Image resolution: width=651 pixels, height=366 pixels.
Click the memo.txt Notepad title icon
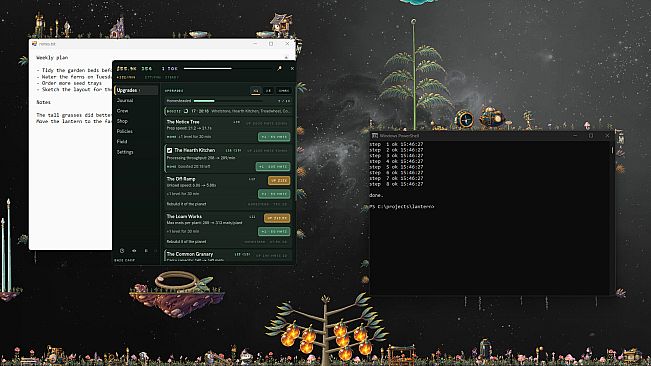(x=34, y=44)
